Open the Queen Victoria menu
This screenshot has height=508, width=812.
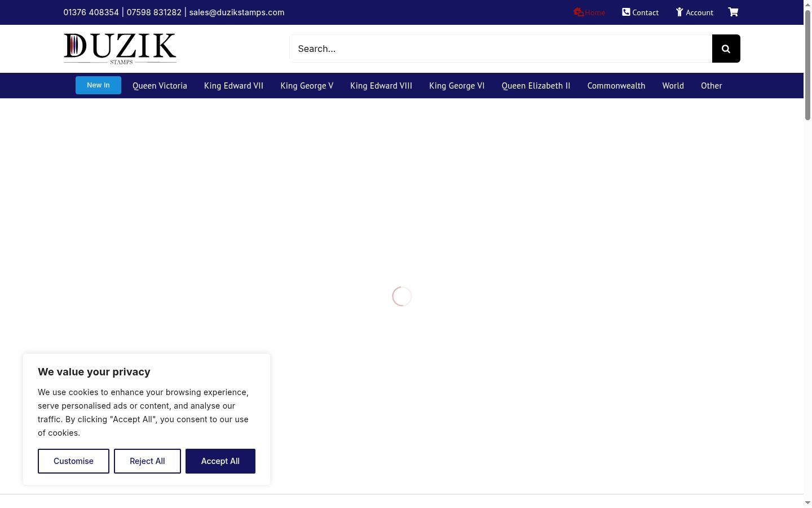pyautogui.click(x=160, y=86)
